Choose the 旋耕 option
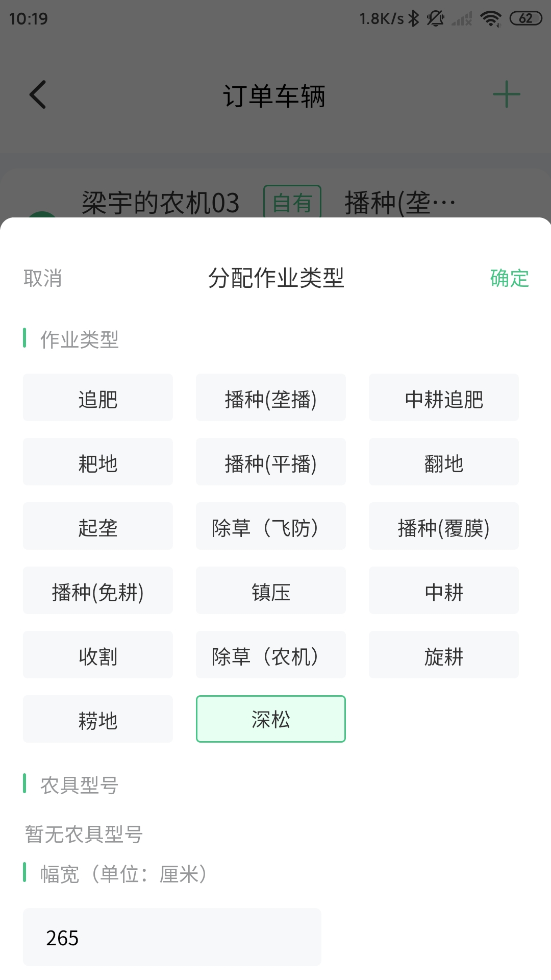Image resolution: width=551 pixels, height=980 pixels. click(444, 655)
